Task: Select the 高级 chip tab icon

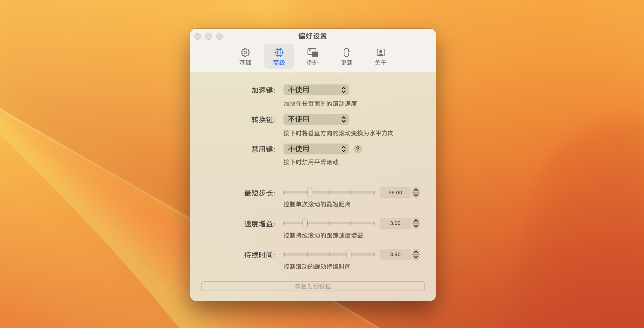Action: pos(279,52)
